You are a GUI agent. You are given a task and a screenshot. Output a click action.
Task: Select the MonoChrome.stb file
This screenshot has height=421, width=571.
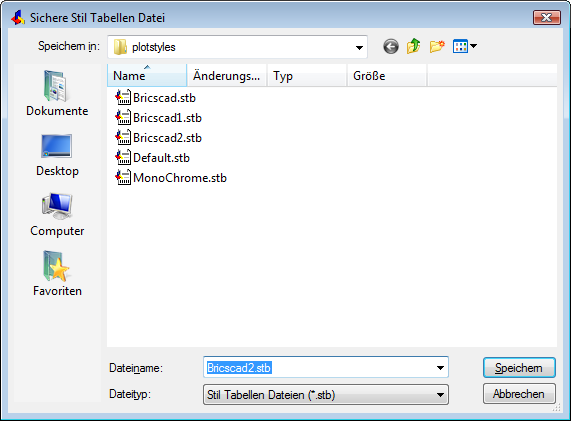171,178
